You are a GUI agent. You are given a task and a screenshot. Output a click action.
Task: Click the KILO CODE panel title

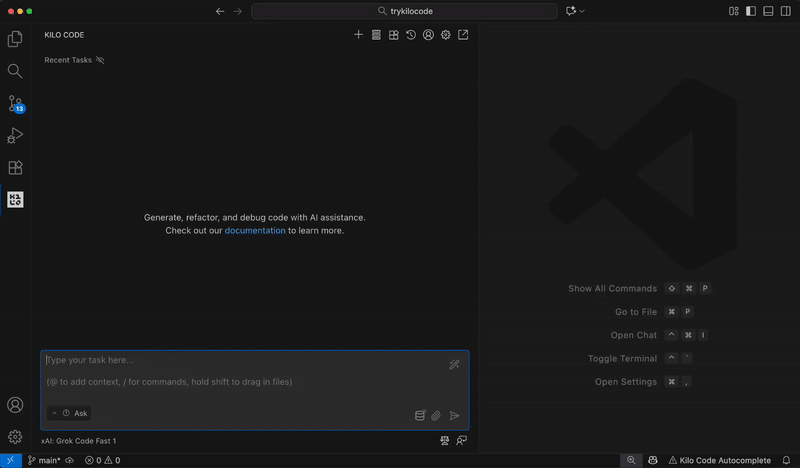[64, 35]
